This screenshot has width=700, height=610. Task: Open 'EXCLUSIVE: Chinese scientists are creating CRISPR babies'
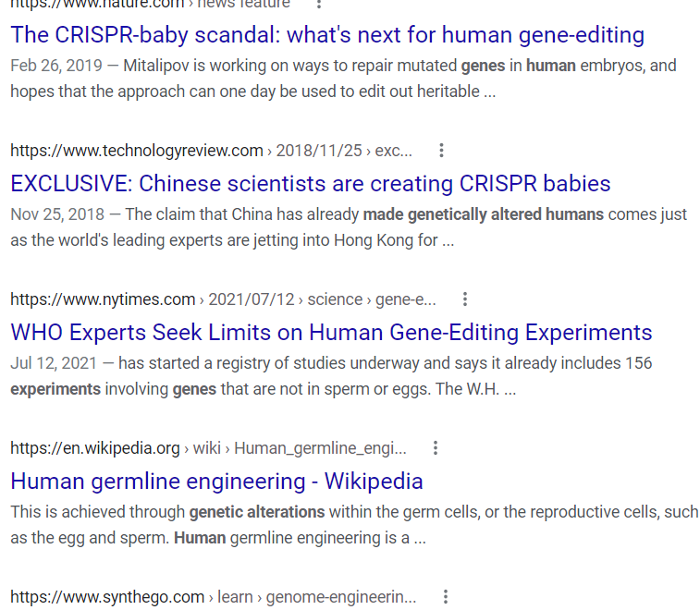(311, 183)
